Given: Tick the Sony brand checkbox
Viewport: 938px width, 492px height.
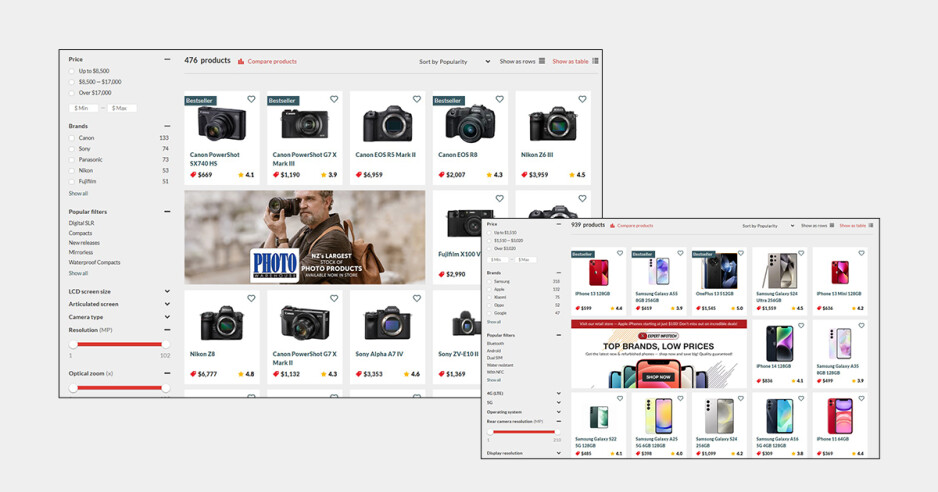Looking at the screenshot, I should click(73, 149).
